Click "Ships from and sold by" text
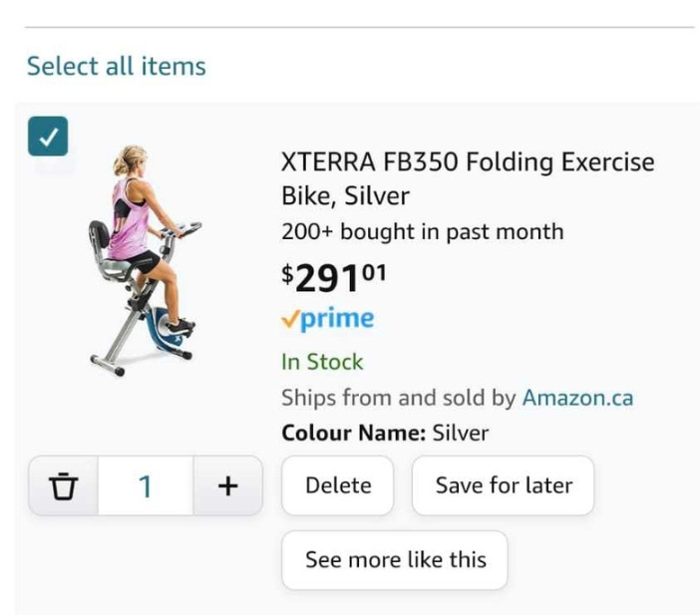The image size is (700, 615). tap(398, 397)
